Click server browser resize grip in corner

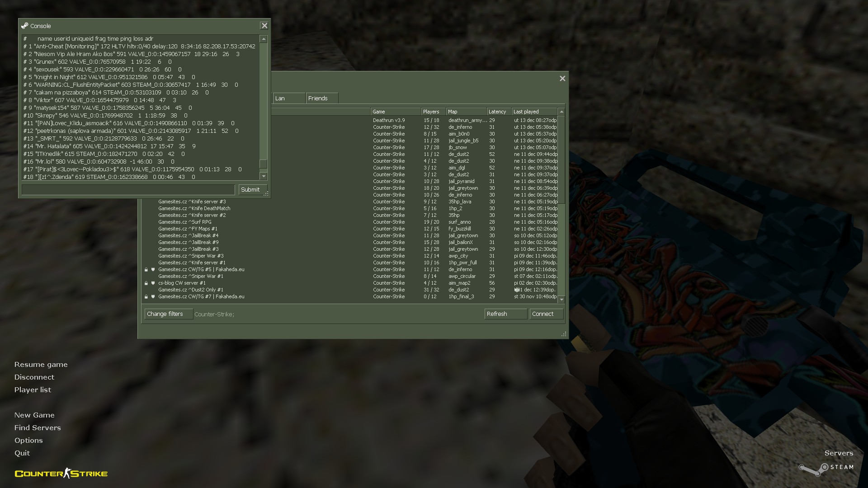564,334
